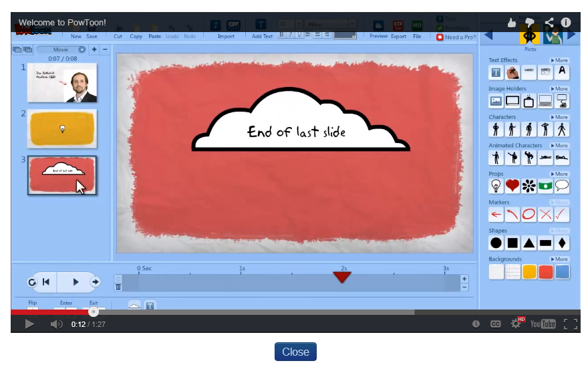Select the red circle marker
Image resolution: width=588 pixels, height=365 pixels.
coord(529,215)
